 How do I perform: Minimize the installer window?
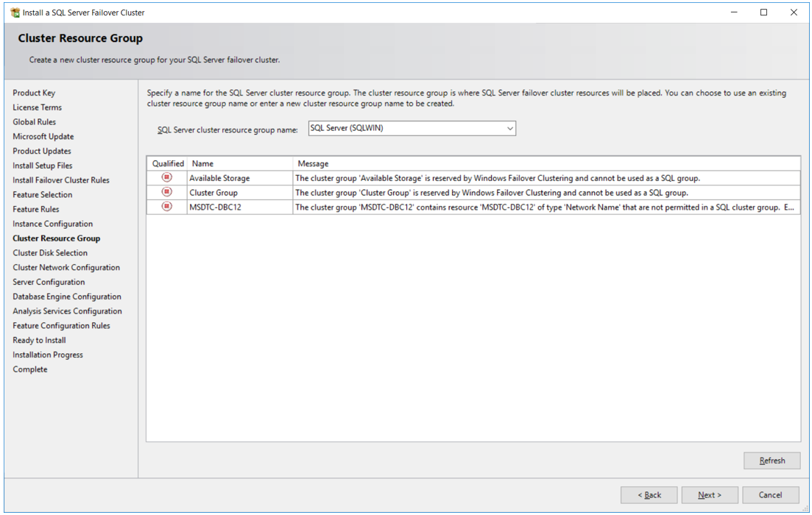click(x=734, y=13)
